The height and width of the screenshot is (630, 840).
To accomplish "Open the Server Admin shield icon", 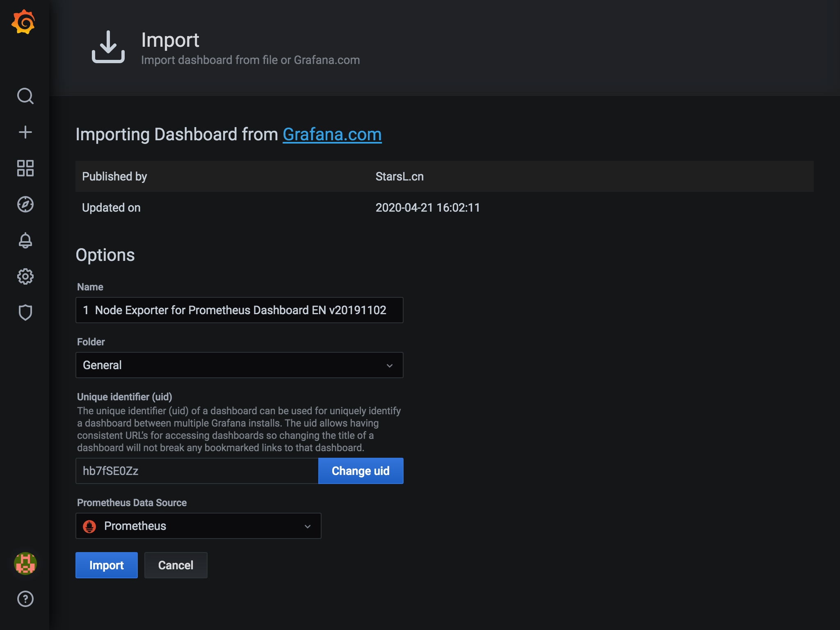I will (x=25, y=313).
